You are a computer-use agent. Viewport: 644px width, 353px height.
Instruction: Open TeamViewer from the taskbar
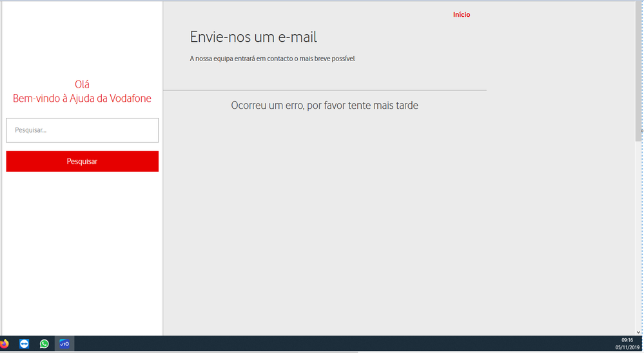pyautogui.click(x=24, y=344)
